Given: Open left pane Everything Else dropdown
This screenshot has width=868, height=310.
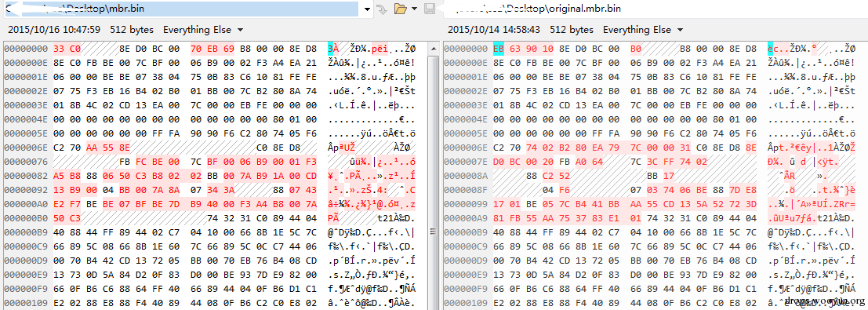Looking at the screenshot, I should 203,29.
